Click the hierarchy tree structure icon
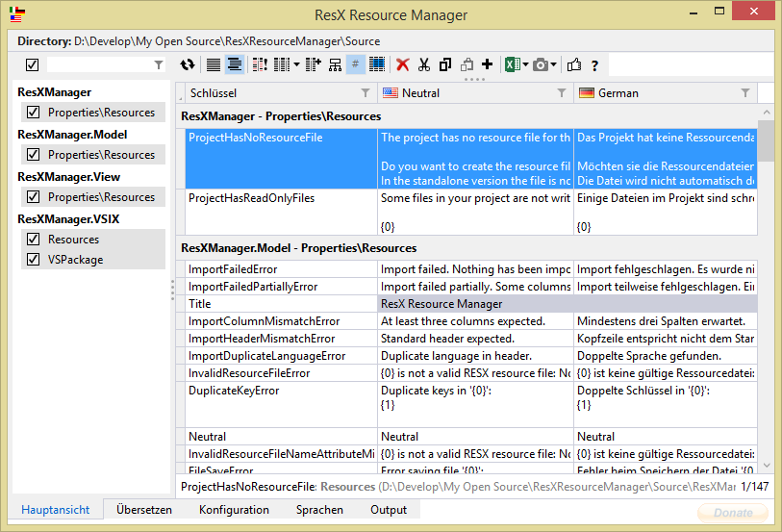Viewport: 782px width, 532px height. pos(335,64)
